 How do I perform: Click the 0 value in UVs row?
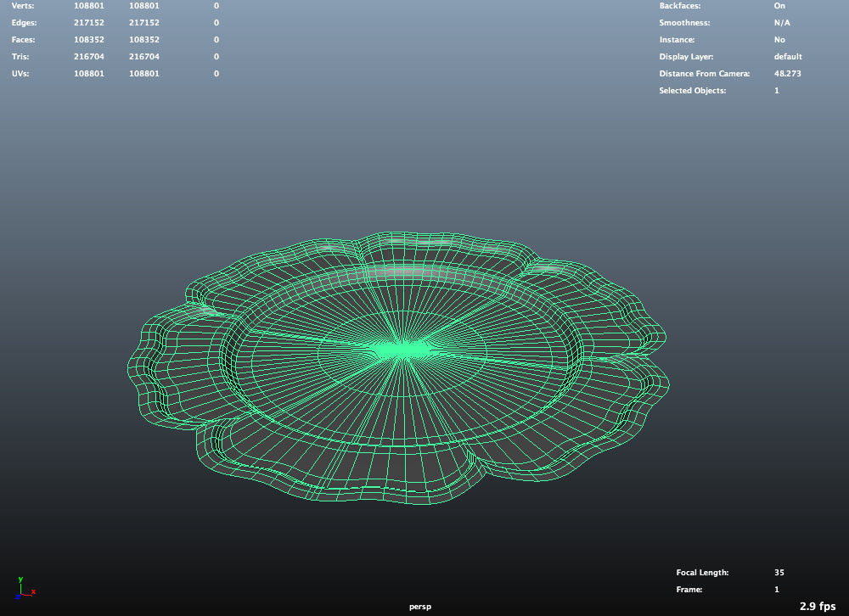click(x=216, y=74)
